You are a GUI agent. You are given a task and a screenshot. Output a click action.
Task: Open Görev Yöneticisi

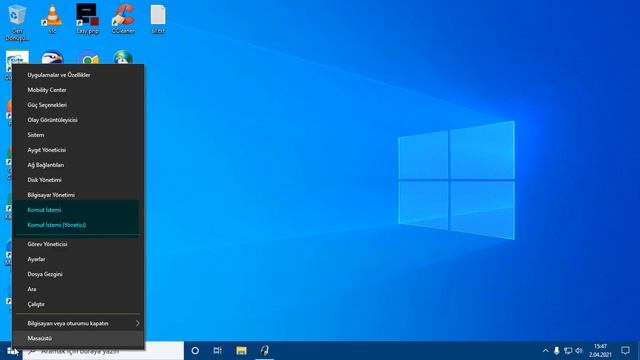[x=78, y=244]
